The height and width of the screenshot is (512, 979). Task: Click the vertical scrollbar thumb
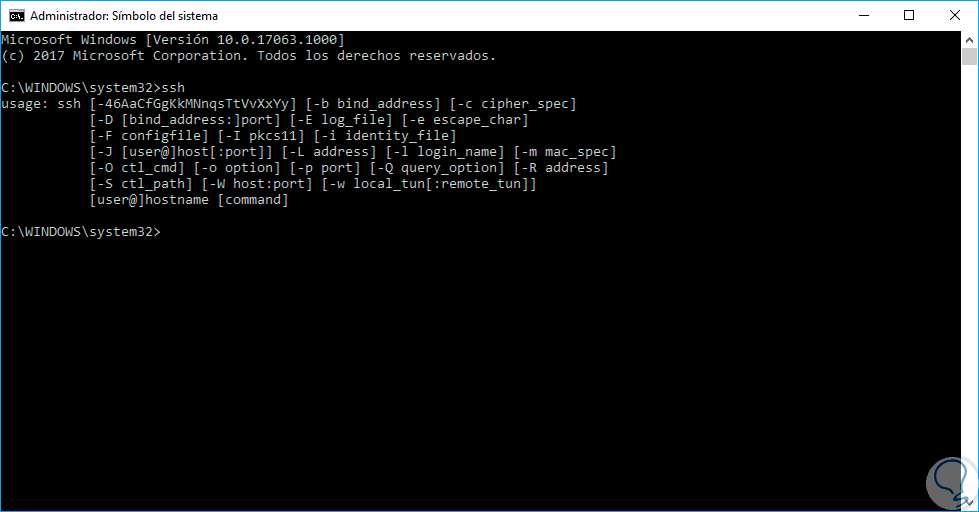(969, 56)
